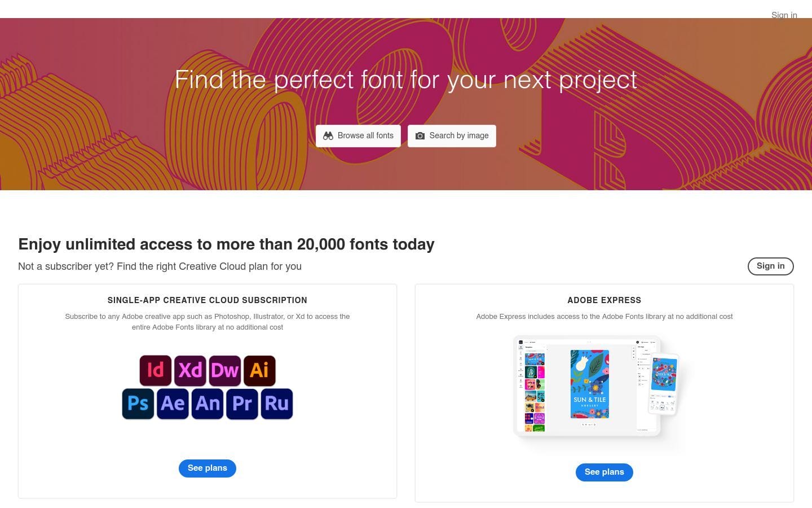This screenshot has width=812, height=508.
Task: Start a Search by image
Action: pos(452,135)
